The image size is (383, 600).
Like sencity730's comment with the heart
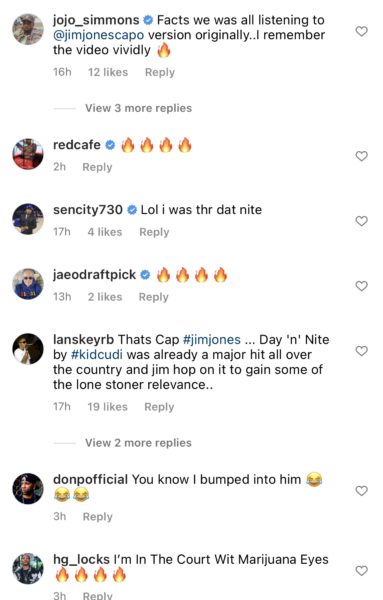pos(362,221)
